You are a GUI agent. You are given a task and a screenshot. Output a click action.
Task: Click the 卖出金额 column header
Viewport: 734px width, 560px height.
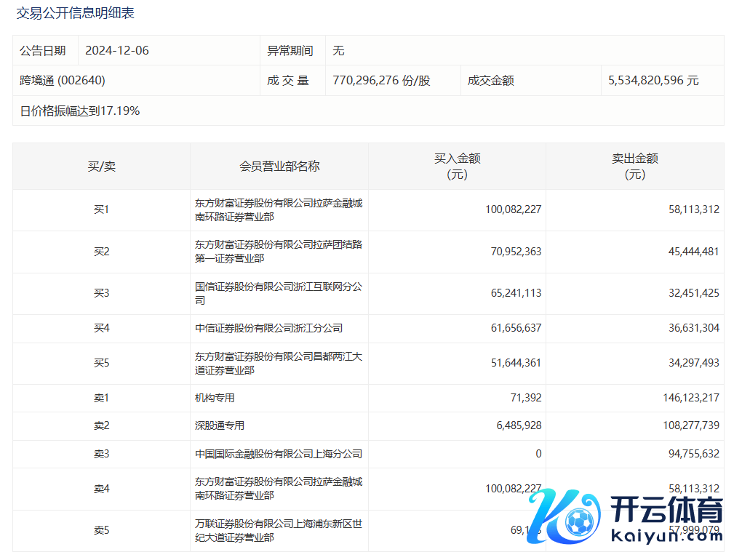click(634, 167)
